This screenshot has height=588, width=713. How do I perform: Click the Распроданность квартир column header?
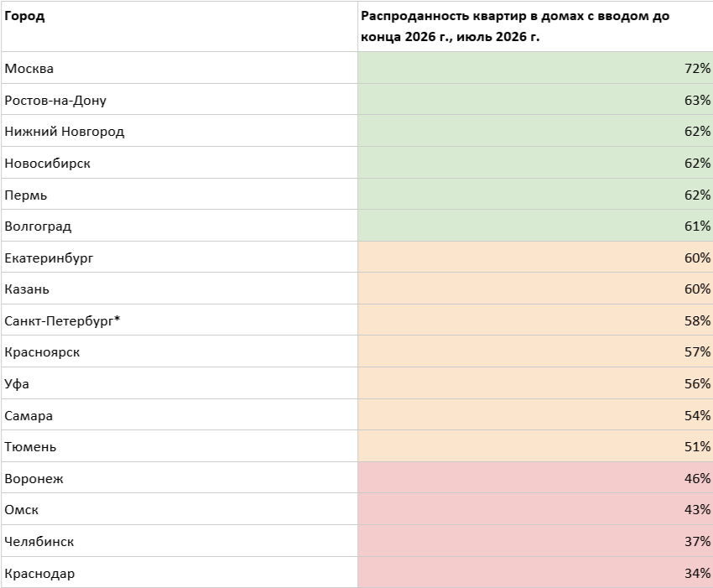coord(535,26)
